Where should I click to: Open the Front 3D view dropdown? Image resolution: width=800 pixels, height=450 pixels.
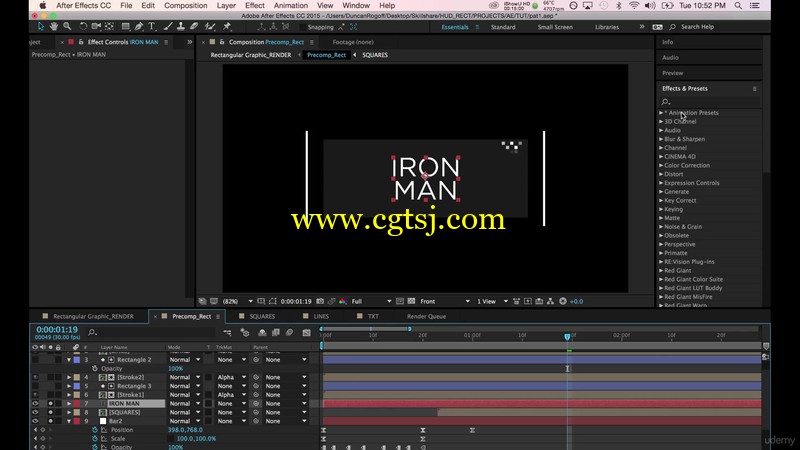pos(445,302)
